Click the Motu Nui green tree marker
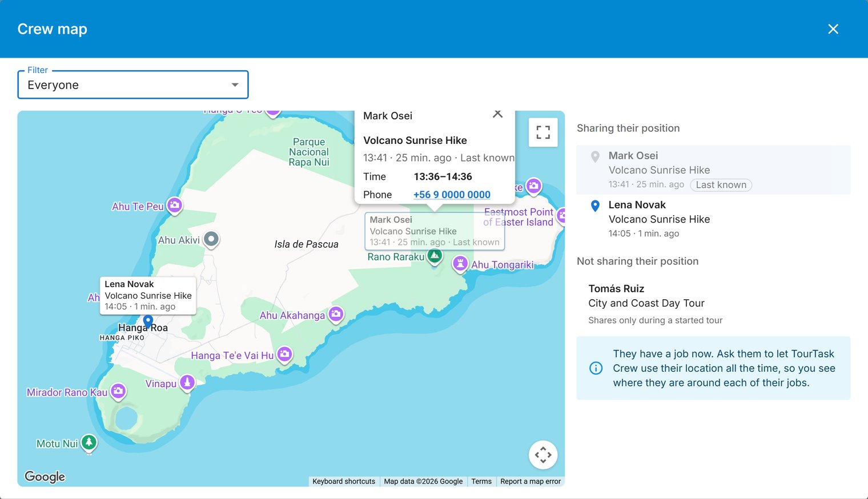Viewport: 868px width, 499px height. pos(89,443)
